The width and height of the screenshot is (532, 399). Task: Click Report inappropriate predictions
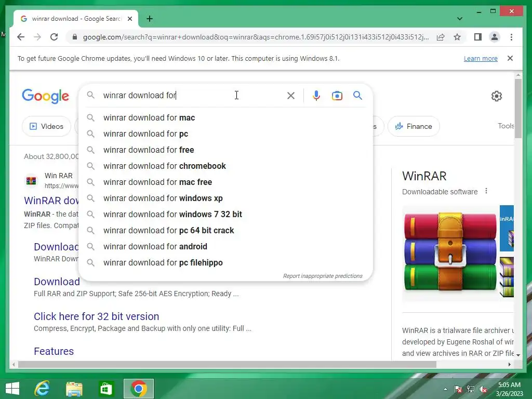pos(323,276)
